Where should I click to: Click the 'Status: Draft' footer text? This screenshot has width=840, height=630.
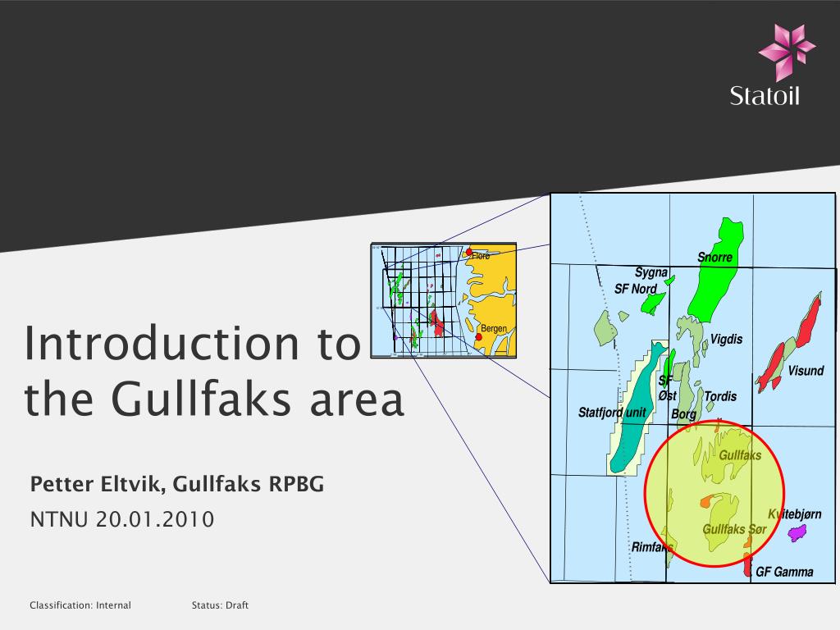point(220,605)
